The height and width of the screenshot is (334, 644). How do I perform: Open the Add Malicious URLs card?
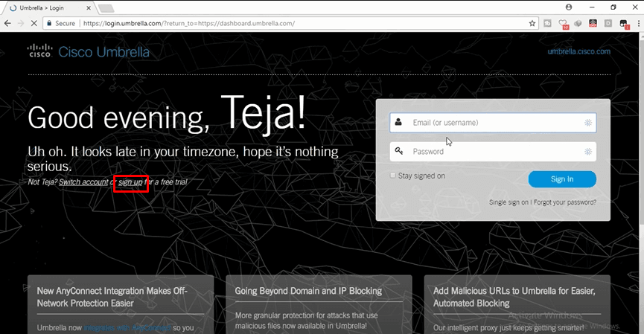pos(517,304)
